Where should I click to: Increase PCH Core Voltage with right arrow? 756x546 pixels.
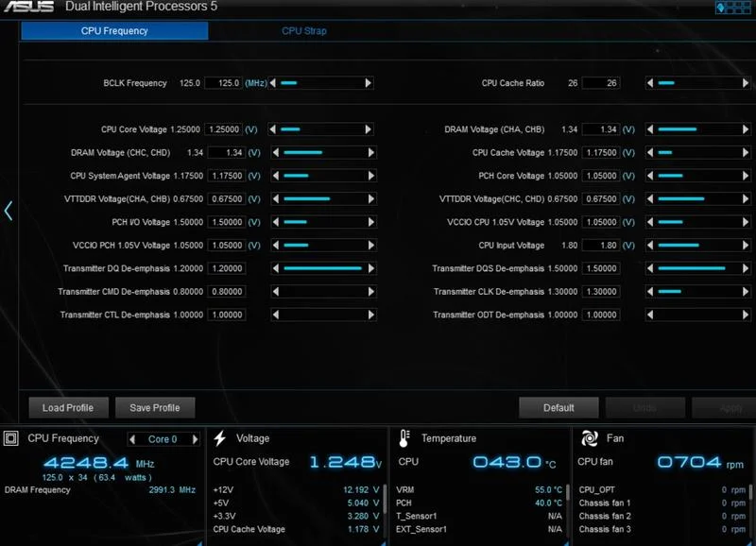tap(746, 176)
